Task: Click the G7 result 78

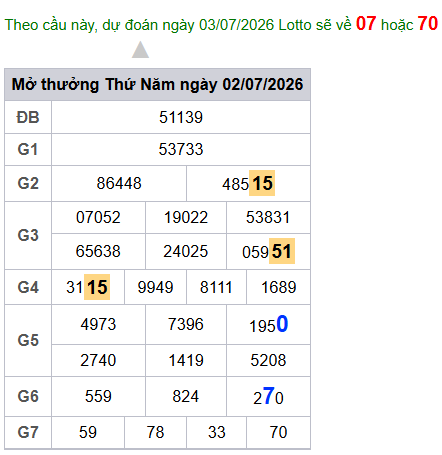Action: 155,432
